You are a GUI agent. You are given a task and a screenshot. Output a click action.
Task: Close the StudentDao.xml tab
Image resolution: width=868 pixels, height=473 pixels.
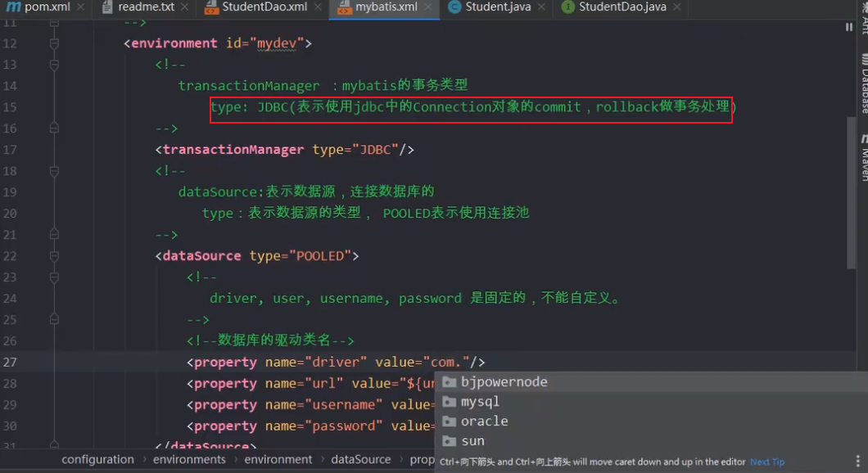(x=317, y=7)
